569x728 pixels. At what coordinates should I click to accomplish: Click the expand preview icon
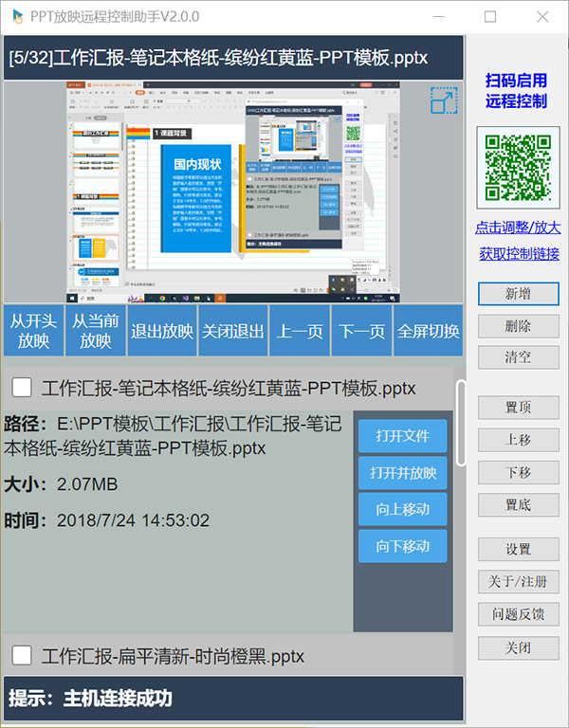444,101
